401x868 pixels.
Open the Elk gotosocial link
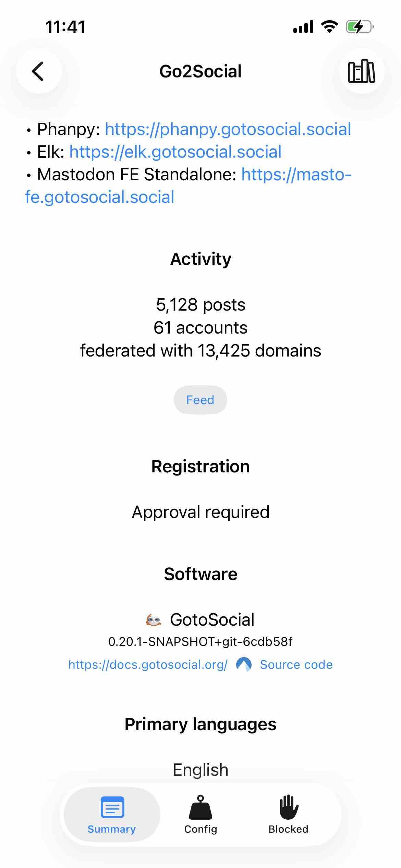pyautogui.click(x=175, y=152)
